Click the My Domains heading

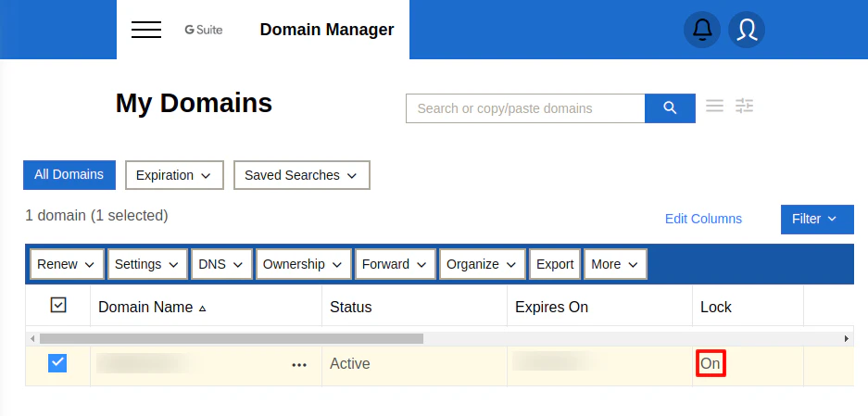pyautogui.click(x=194, y=104)
